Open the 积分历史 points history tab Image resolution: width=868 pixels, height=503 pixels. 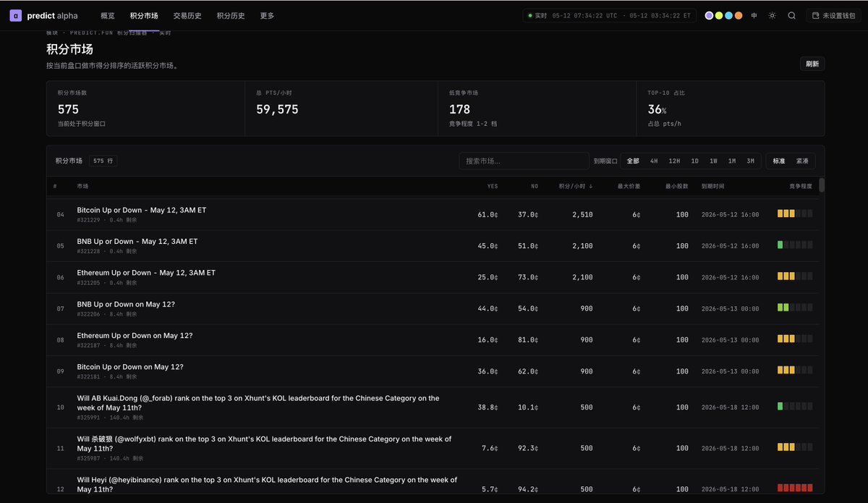(231, 15)
